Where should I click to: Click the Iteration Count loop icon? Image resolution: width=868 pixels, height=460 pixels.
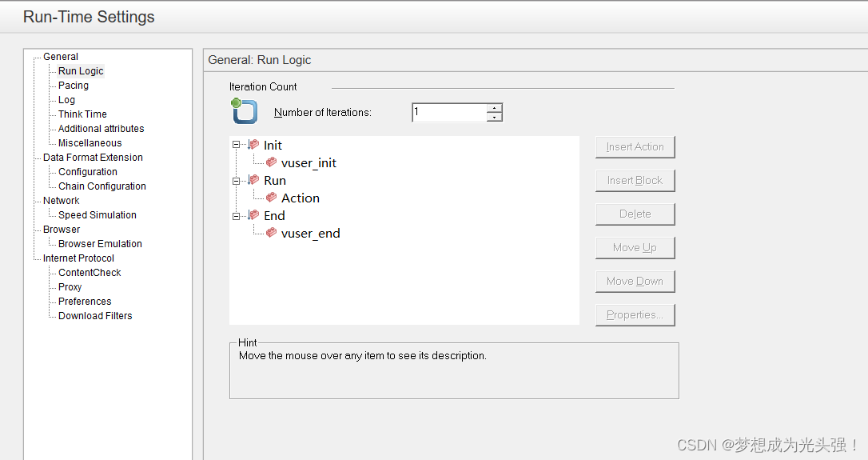point(244,111)
